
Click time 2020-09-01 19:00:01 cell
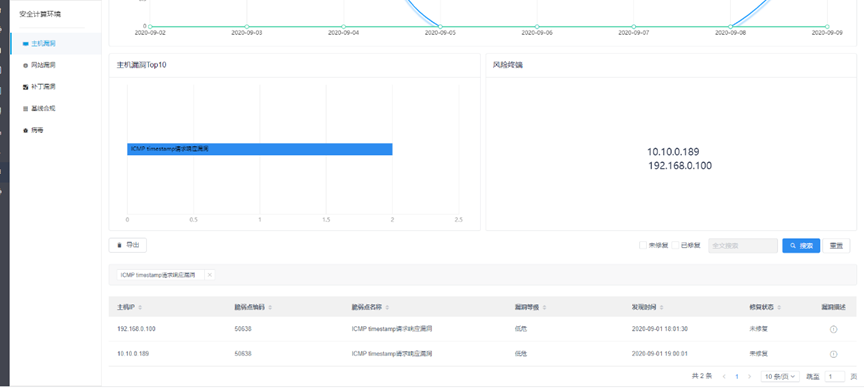[x=660, y=354]
